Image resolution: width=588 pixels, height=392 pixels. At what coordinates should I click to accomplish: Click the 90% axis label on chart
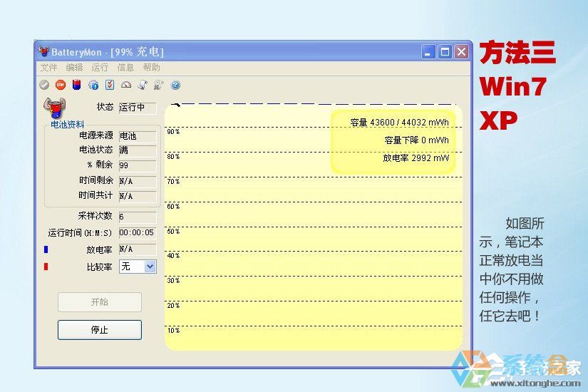(173, 132)
